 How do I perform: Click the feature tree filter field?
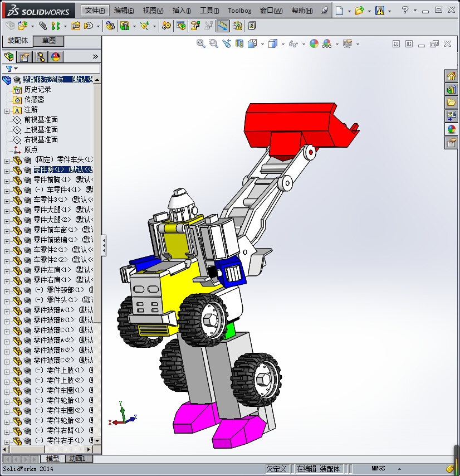52,69
